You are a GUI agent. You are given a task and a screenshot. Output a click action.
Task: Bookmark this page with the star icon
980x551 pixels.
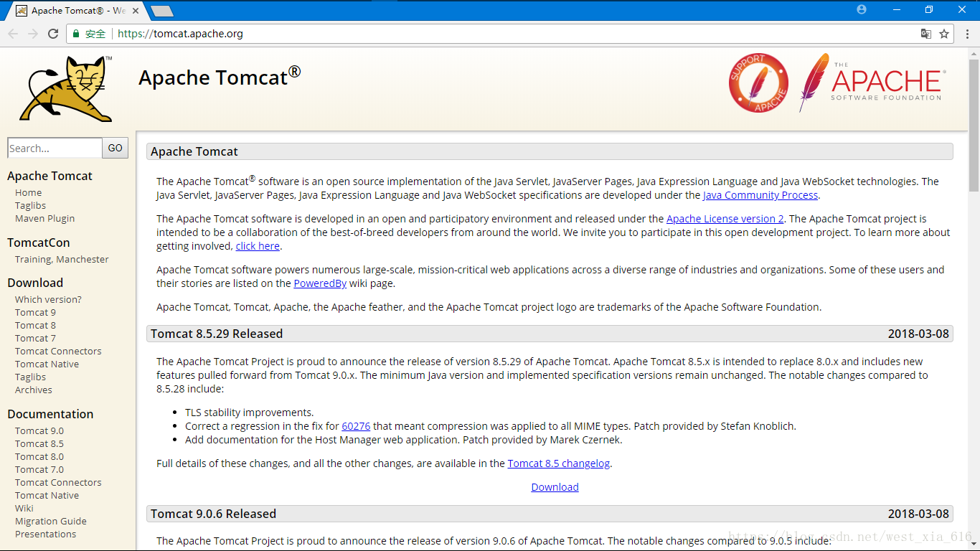tap(944, 34)
